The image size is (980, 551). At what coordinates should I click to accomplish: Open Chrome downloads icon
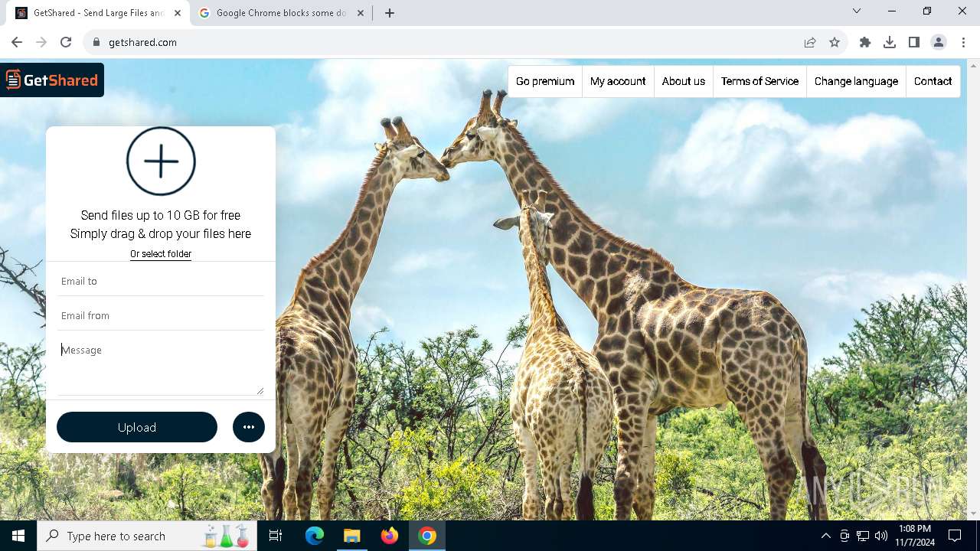point(890,42)
